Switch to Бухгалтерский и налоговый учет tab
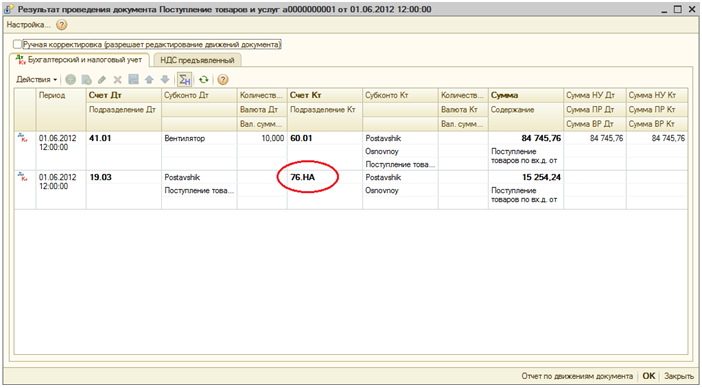702x388 pixels. [x=79, y=60]
